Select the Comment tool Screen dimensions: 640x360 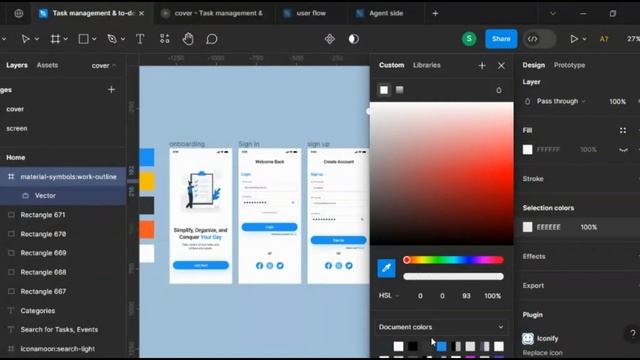pyautogui.click(x=211, y=39)
